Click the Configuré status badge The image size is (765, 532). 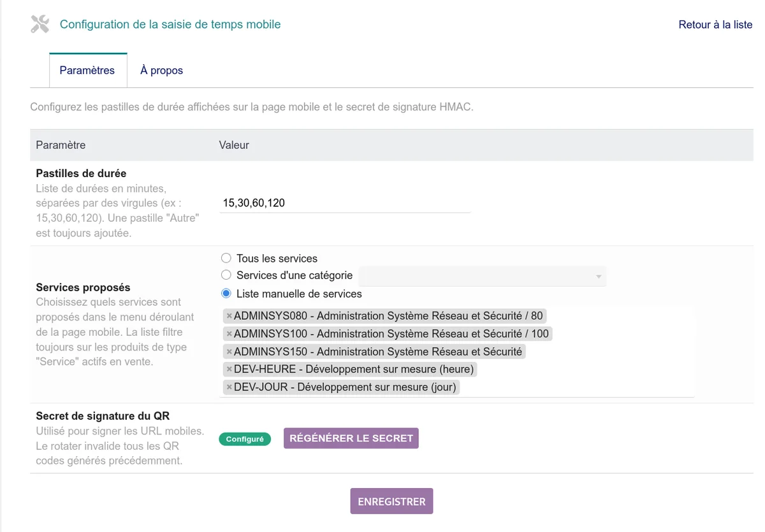245,439
